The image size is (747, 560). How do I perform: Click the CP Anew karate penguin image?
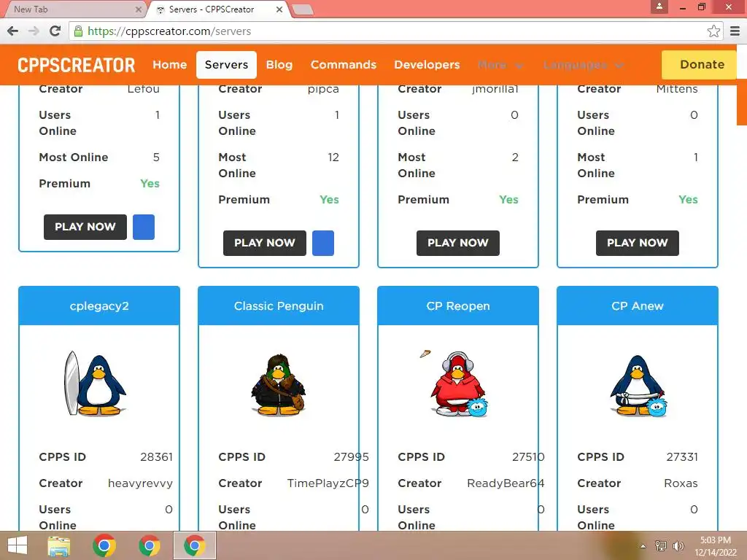638,386
